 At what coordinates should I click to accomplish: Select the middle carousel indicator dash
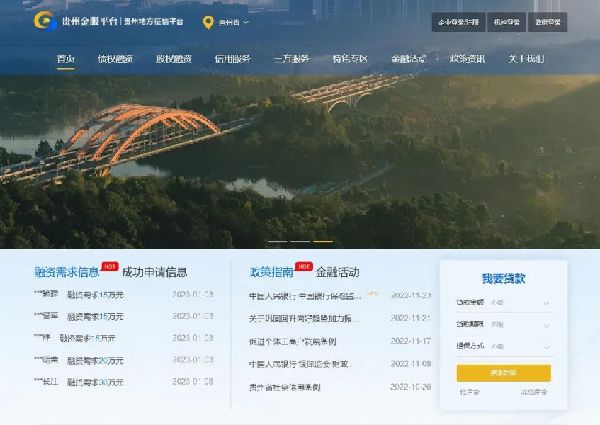tap(300, 241)
